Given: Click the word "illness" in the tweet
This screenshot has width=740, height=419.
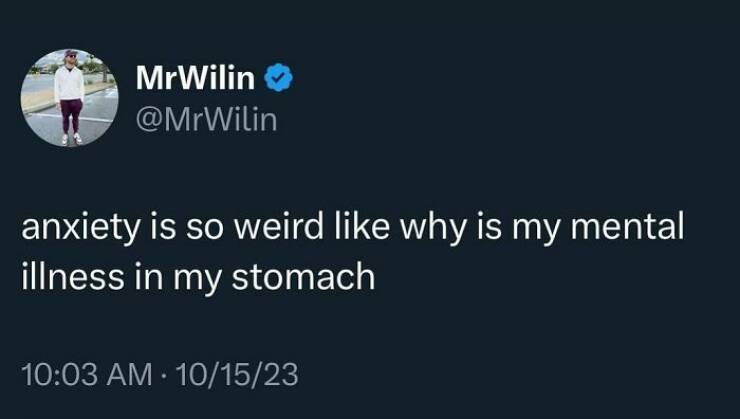Looking at the screenshot, I should click(x=70, y=275).
